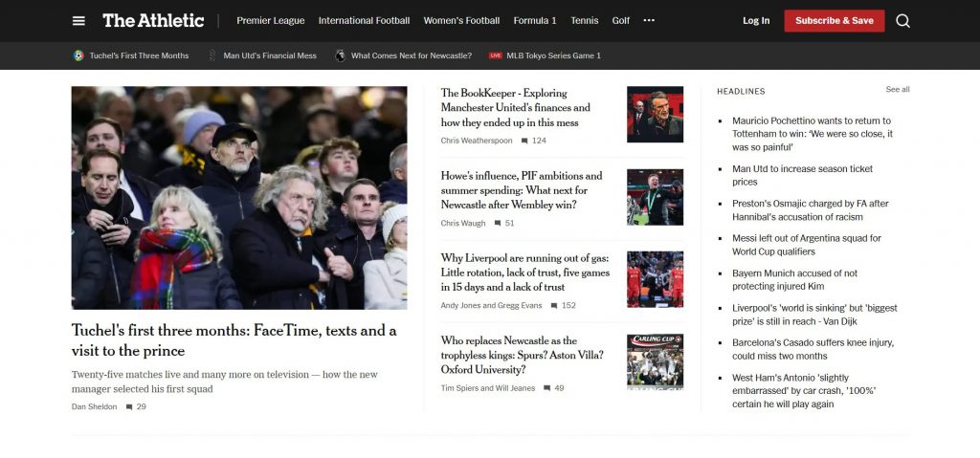980x458 pixels.
Task: Click authors Andy Jones and Gregg Evans
Action: (491, 306)
